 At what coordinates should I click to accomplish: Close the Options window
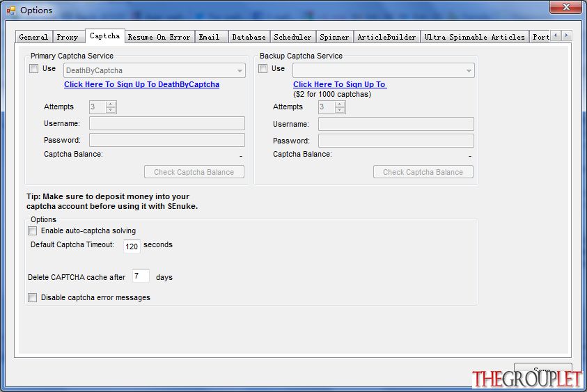(x=566, y=7)
